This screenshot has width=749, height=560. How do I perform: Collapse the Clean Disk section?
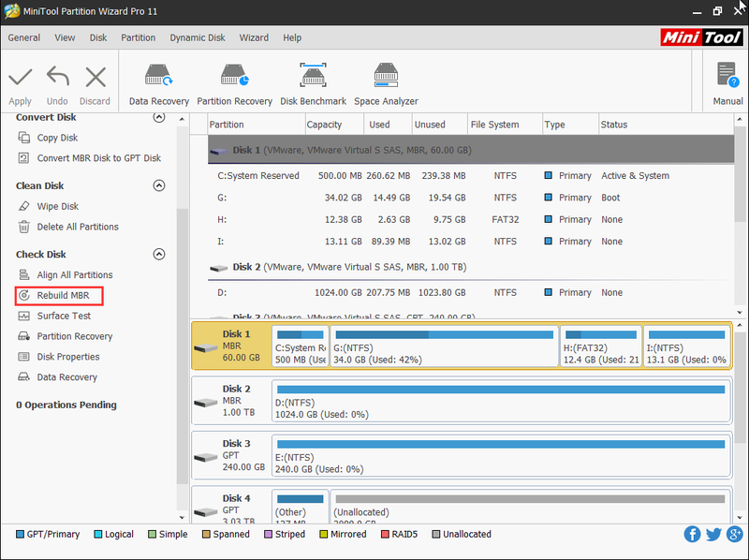tap(158, 185)
